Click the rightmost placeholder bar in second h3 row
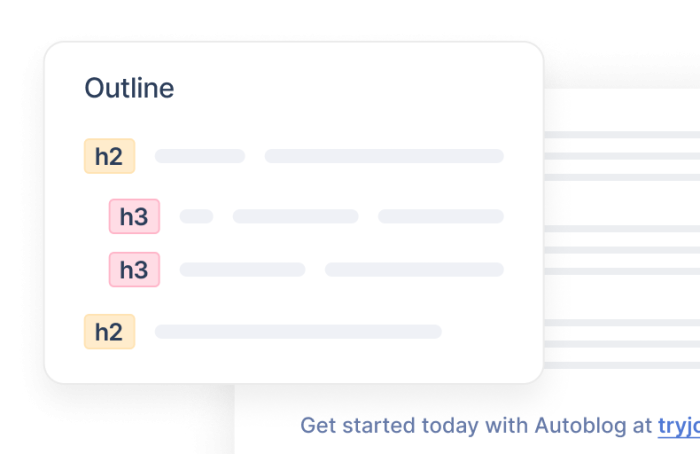The height and width of the screenshot is (454, 700). tap(414, 269)
